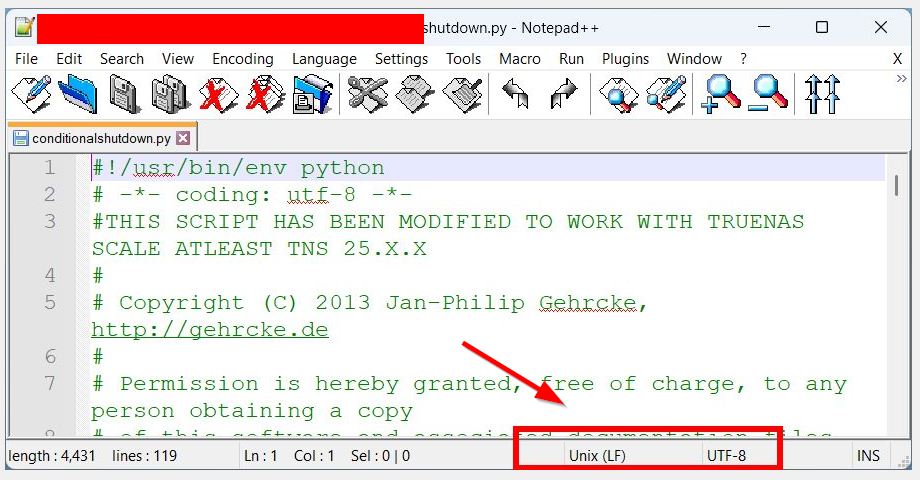Toggle synchronized vertical scrolling icon
This screenshot has width=920, height=480.
822,95
